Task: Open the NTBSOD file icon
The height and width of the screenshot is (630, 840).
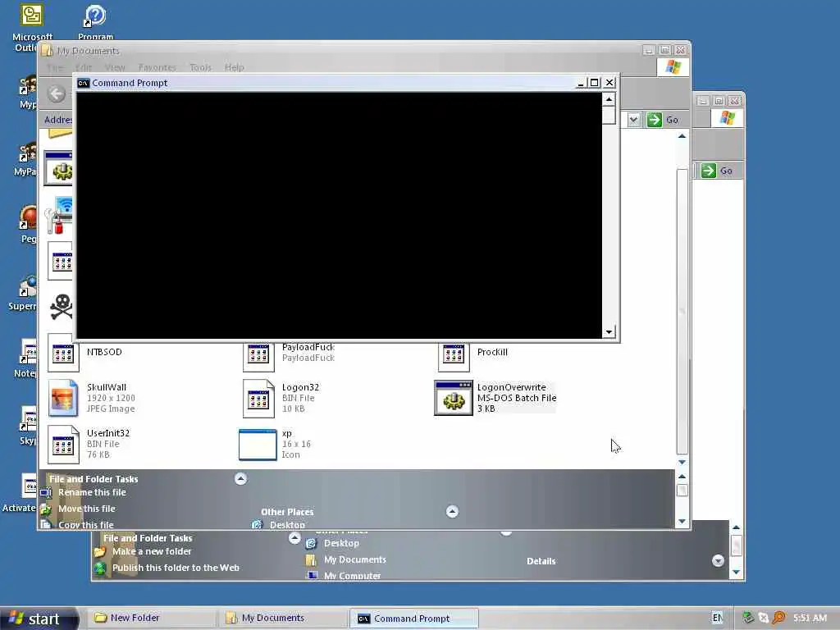Action: point(62,354)
